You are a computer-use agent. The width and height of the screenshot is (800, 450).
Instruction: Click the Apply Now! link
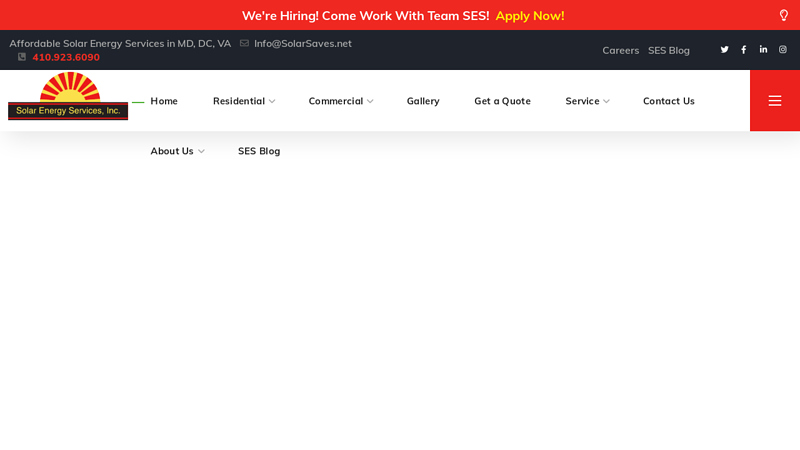530,16
